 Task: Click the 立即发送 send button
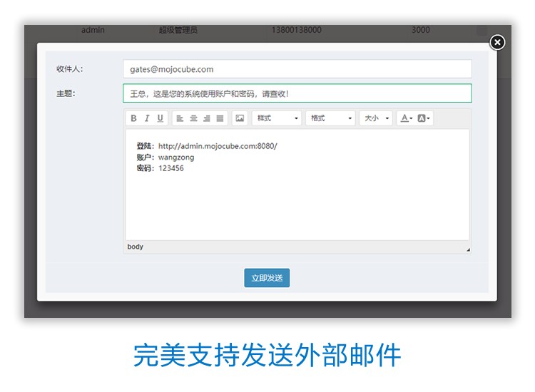[267, 278]
